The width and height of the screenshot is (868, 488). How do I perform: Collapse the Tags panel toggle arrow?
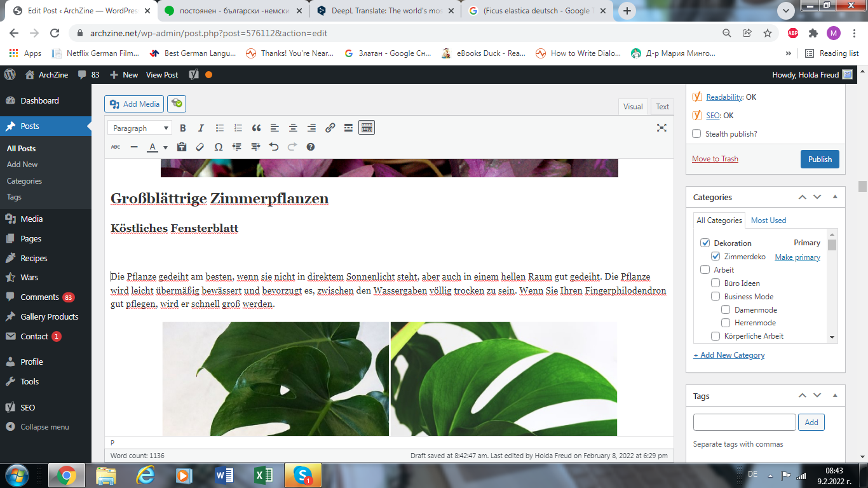tap(835, 396)
